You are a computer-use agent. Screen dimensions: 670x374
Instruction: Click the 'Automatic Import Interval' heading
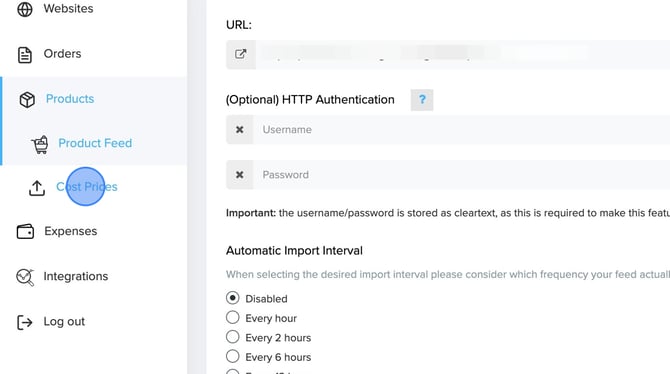coord(294,250)
